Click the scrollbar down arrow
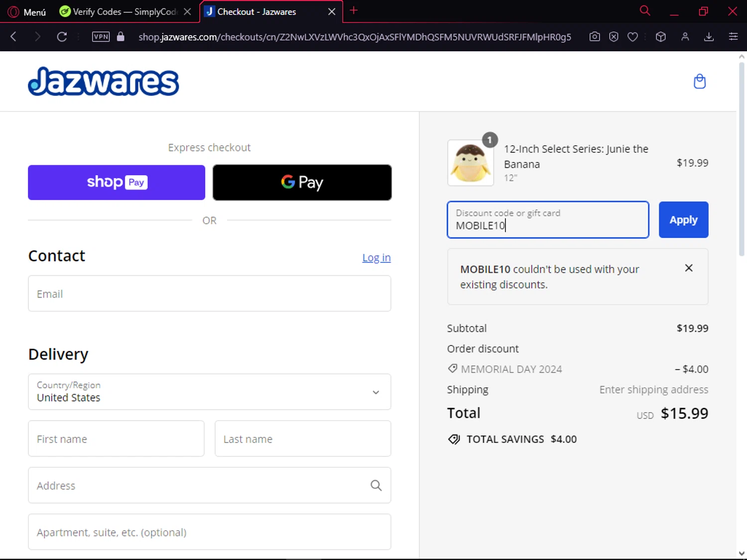Viewport: 747px width, 560px height. [742, 553]
